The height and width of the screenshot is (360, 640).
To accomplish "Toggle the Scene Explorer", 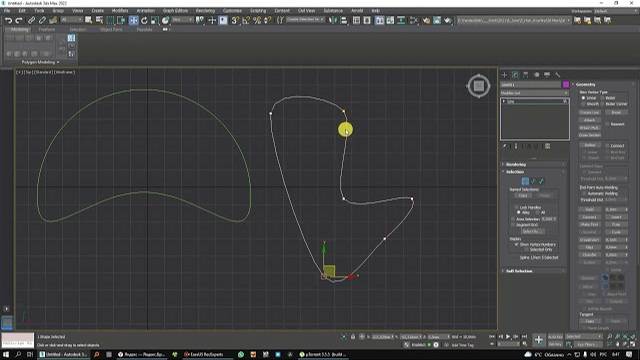I will pyautogui.click(x=356, y=20).
